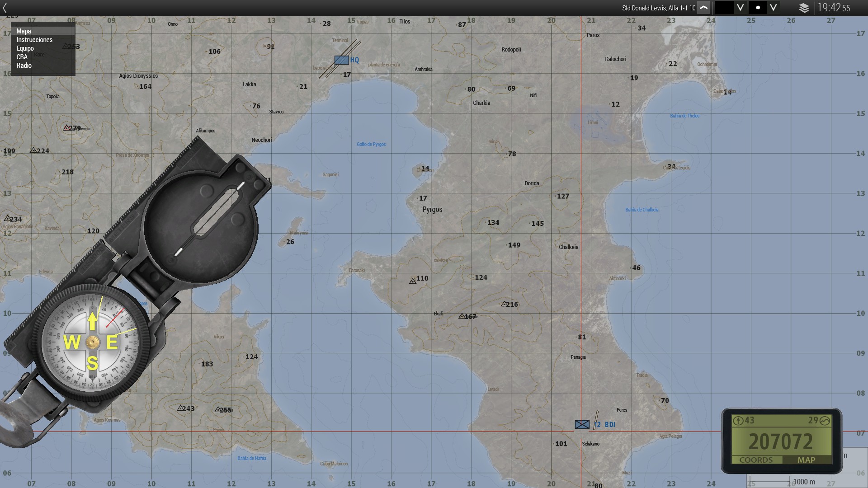The width and height of the screenshot is (868, 488).
Task: Click spot height 145
Action: pyautogui.click(x=537, y=223)
